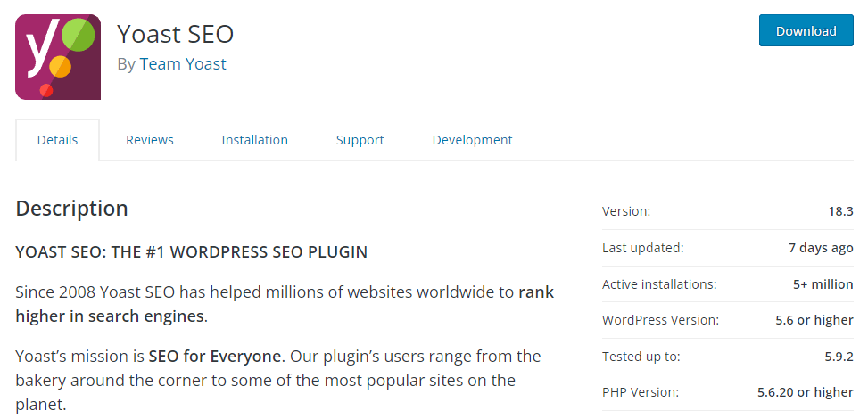Screen dimensions: 868x419
Task: Click the PHP Version '5.6.20 or higher' value
Action: coord(806,392)
